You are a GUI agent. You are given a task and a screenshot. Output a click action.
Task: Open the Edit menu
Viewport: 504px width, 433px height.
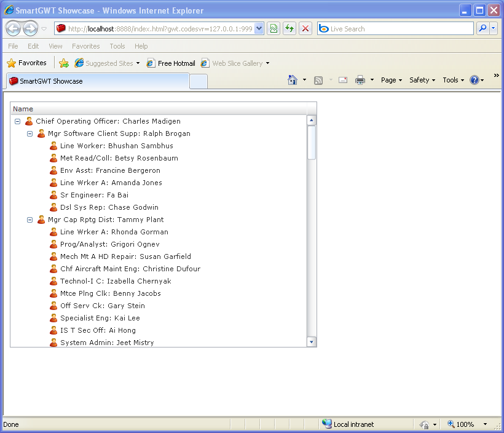33,46
